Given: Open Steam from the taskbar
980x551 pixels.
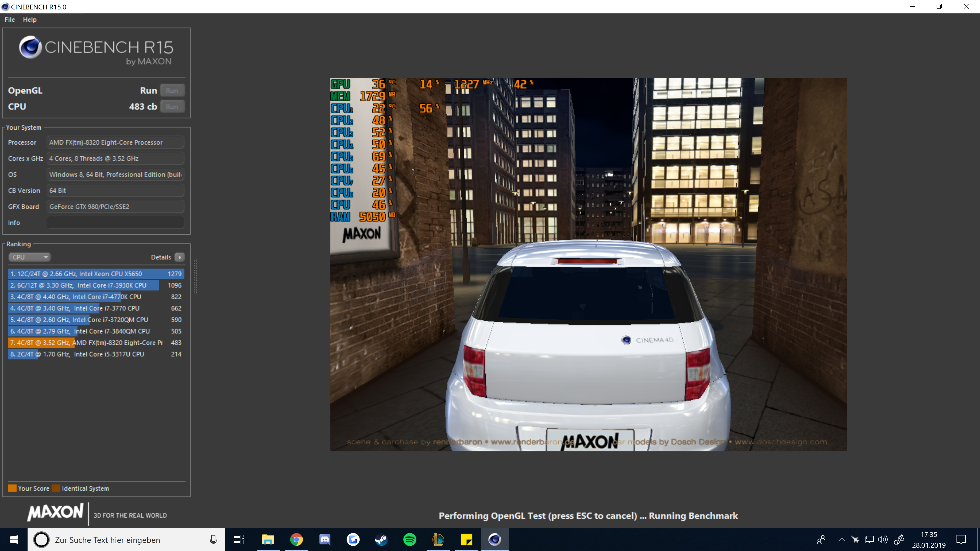Looking at the screenshot, I should (381, 539).
